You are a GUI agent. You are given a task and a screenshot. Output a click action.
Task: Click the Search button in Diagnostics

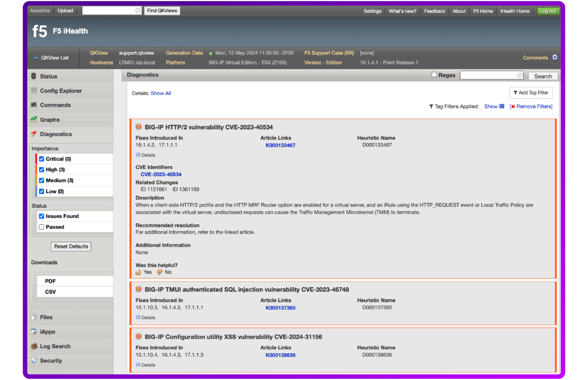543,76
